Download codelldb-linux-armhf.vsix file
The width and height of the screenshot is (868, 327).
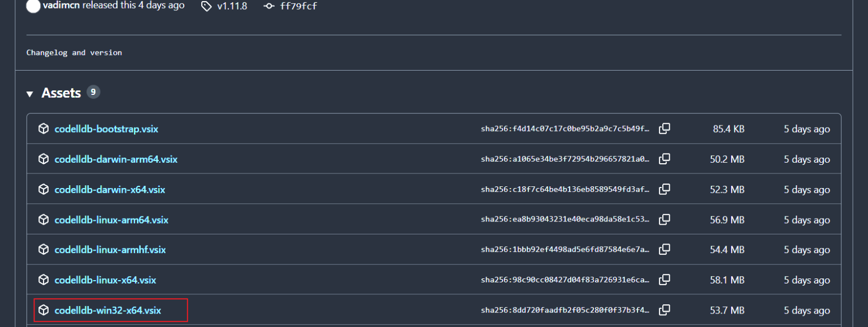tap(110, 250)
